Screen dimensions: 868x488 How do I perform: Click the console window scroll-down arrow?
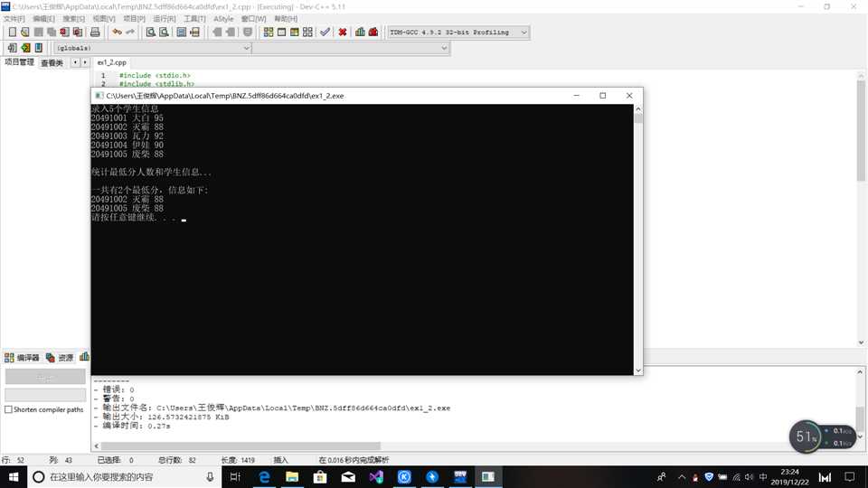click(x=638, y=371)
